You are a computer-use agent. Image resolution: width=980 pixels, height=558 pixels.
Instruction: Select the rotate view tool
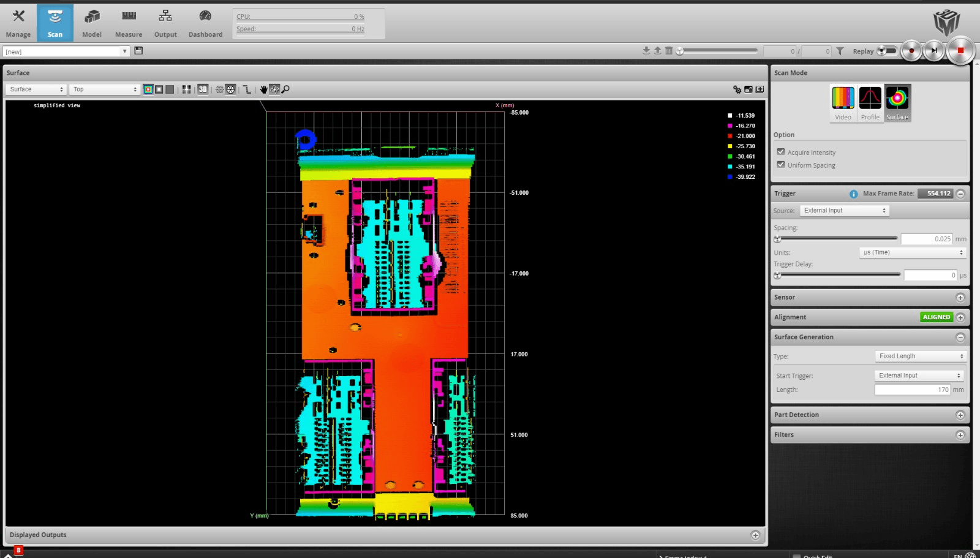point(274,89)
